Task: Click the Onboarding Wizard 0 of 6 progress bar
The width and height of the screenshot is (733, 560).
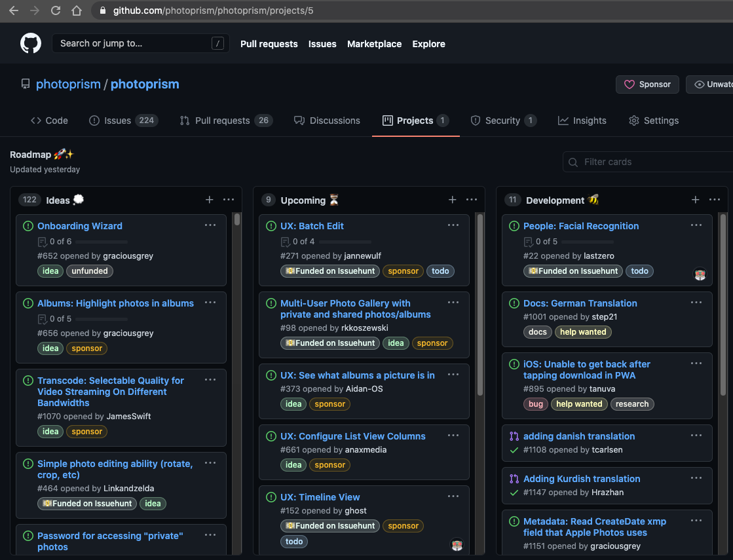Action: click(x=102, y=242)
